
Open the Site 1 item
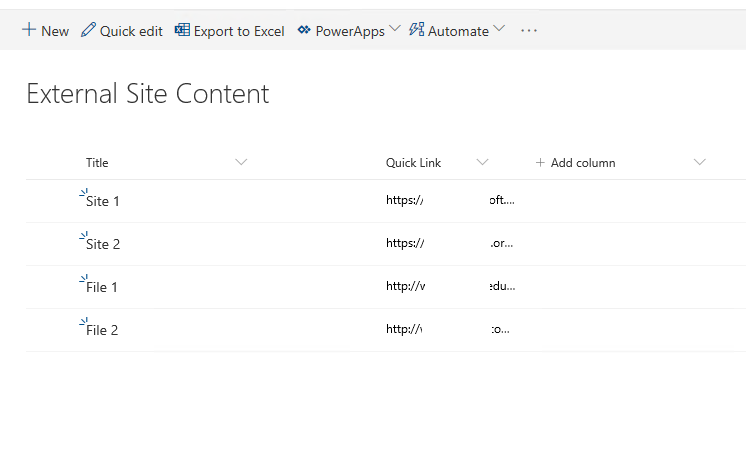pos(102,201)
